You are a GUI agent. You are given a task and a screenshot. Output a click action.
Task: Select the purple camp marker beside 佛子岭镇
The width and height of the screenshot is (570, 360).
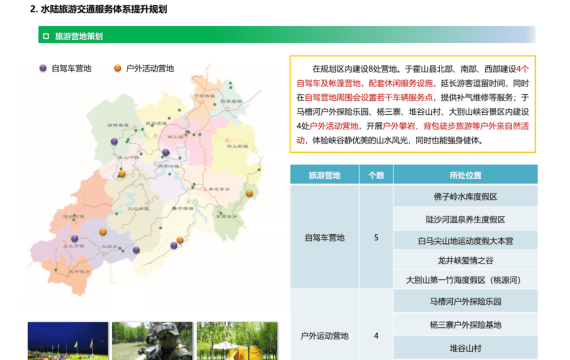166,152
